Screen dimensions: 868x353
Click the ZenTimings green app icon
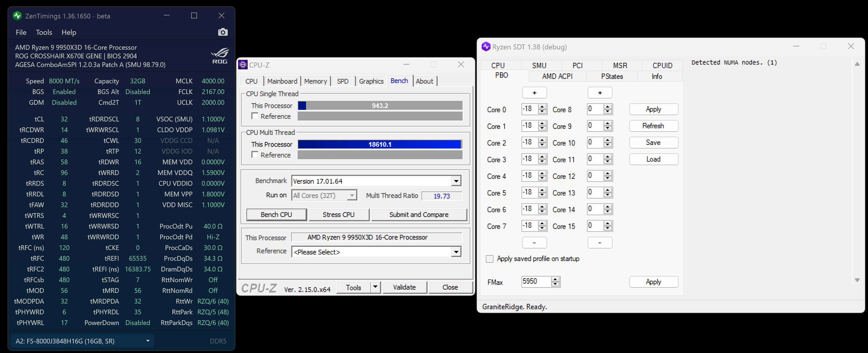click(17, 15)
